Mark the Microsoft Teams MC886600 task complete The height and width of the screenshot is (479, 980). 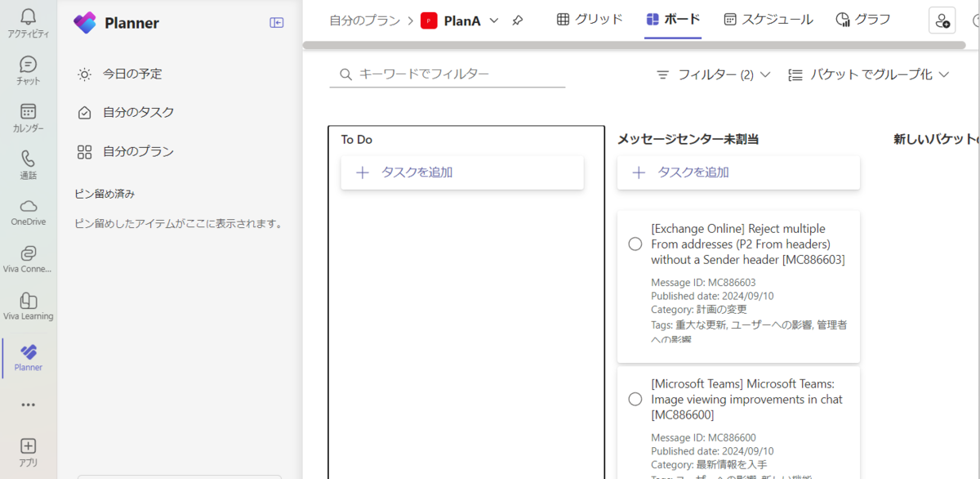[635, 399]
